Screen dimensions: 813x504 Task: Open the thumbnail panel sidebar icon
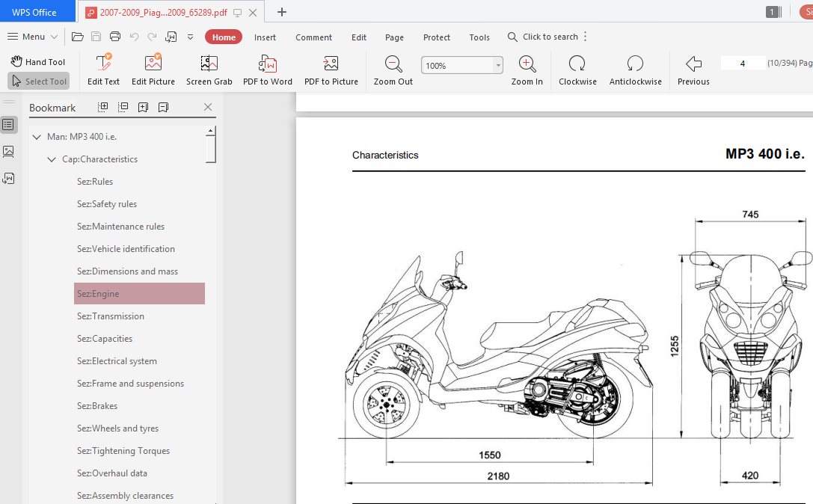tap(8, 151)
